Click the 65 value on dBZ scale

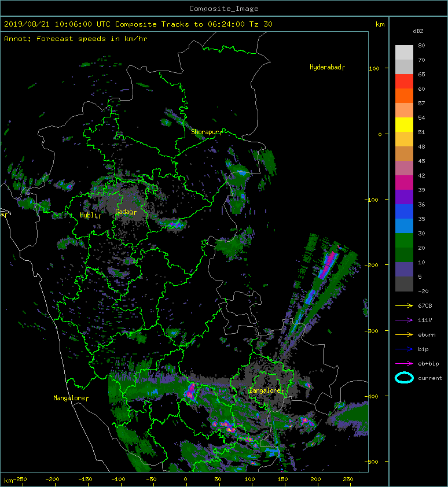click(421, 74)
